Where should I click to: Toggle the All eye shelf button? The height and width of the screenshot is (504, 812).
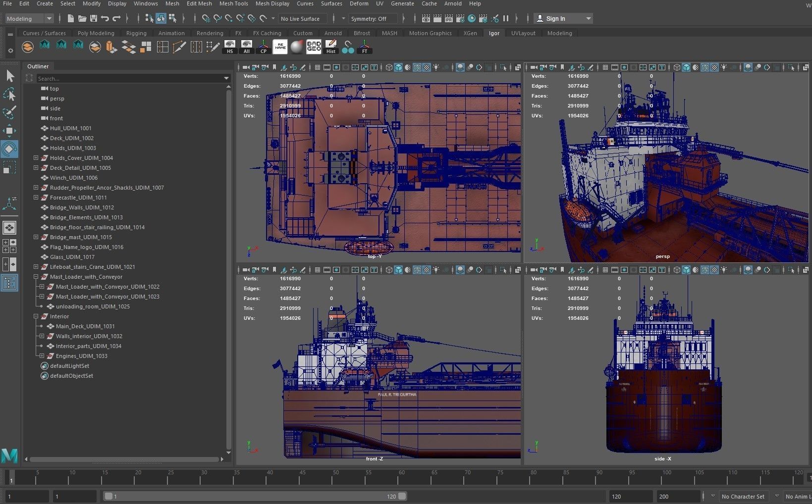pyautogui.click(x=246, y=47)
